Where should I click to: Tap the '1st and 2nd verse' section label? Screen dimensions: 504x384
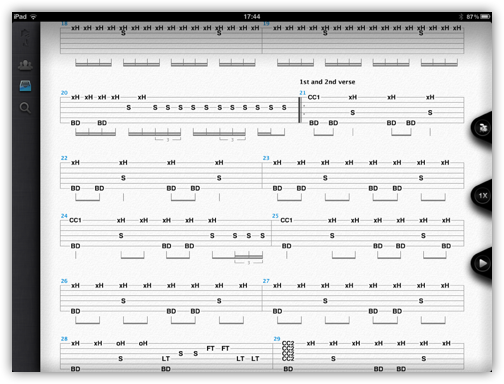[327, 82]
